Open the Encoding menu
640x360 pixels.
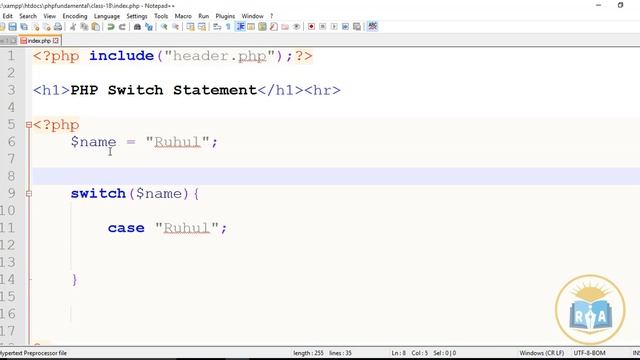75,16
